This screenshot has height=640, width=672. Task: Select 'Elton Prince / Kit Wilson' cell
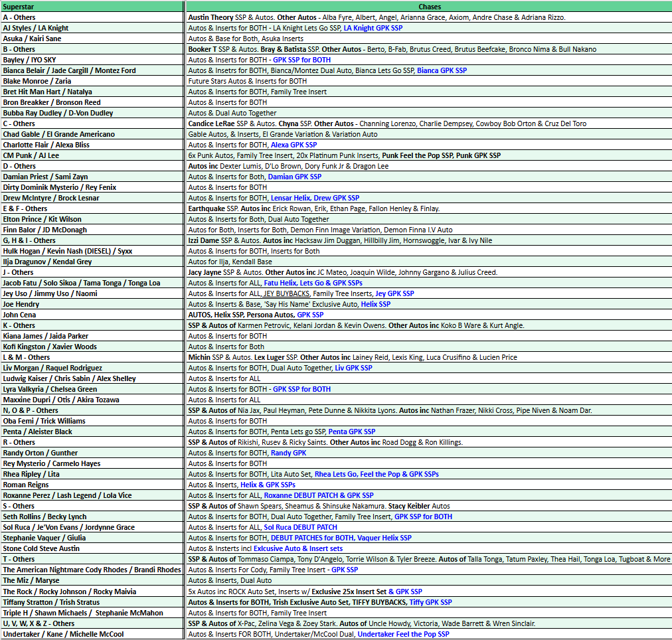coord(92,219)
